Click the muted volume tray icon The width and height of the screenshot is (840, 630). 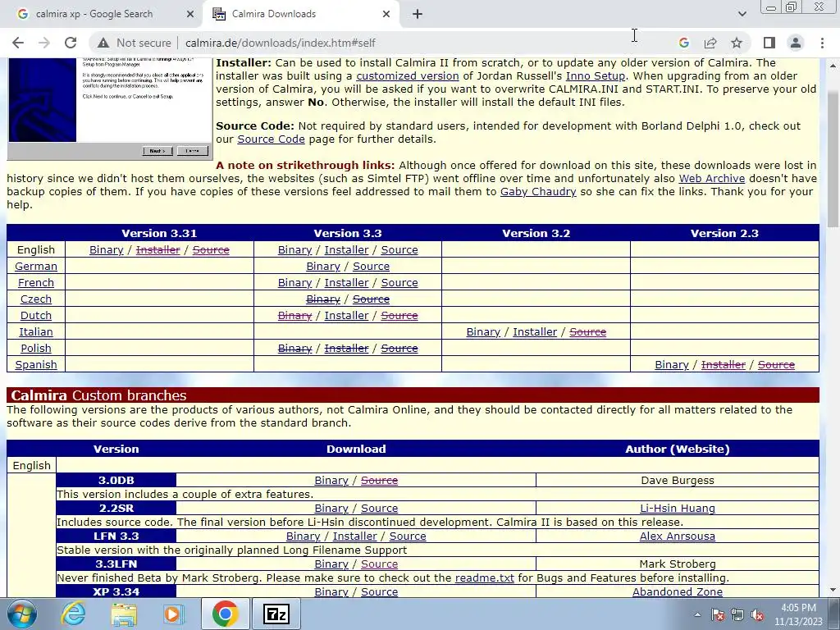coord(757,615)
